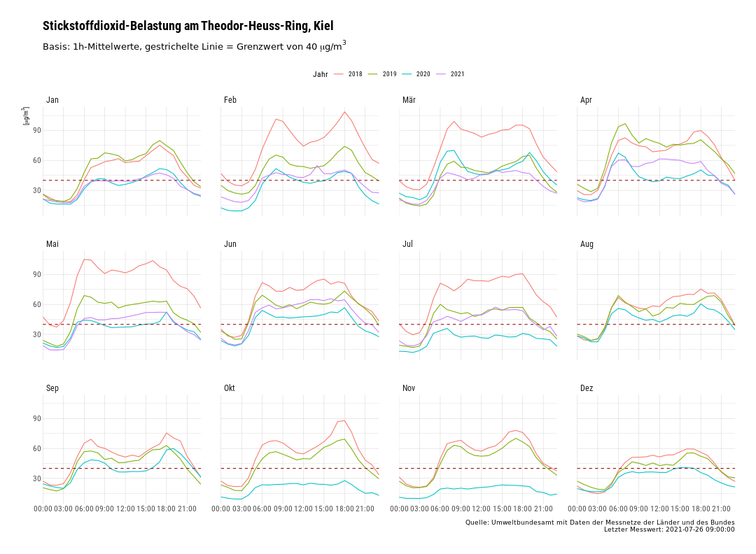
Task: Click the 2020 teal legend line swatch
Action: (407, 74)
